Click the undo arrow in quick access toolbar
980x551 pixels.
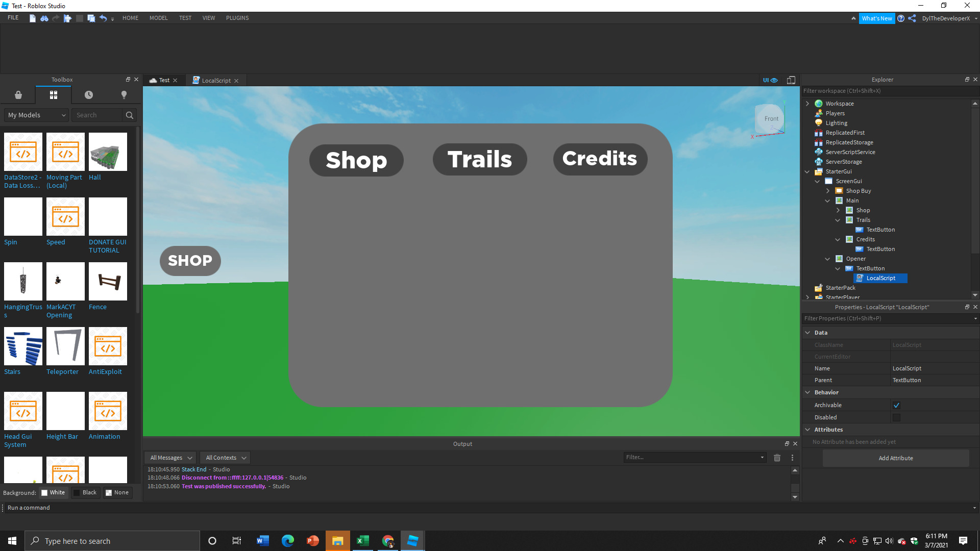(x=103, y=18)
